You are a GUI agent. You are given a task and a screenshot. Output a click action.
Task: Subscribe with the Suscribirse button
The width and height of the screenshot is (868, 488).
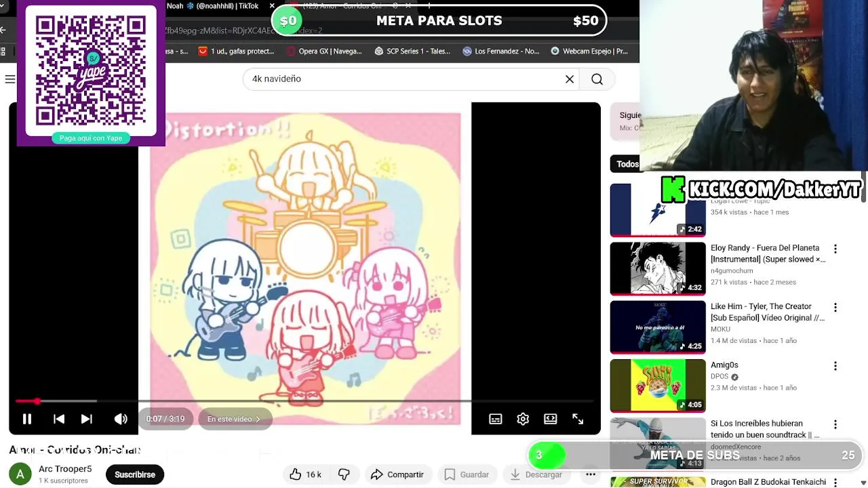pyautogui.click(x=135, y=474)
